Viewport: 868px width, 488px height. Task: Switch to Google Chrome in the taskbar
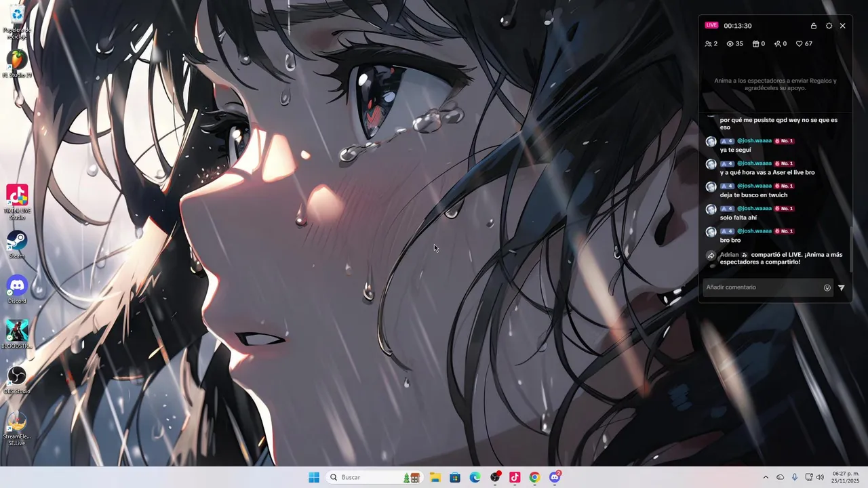[x=534, y=477]
